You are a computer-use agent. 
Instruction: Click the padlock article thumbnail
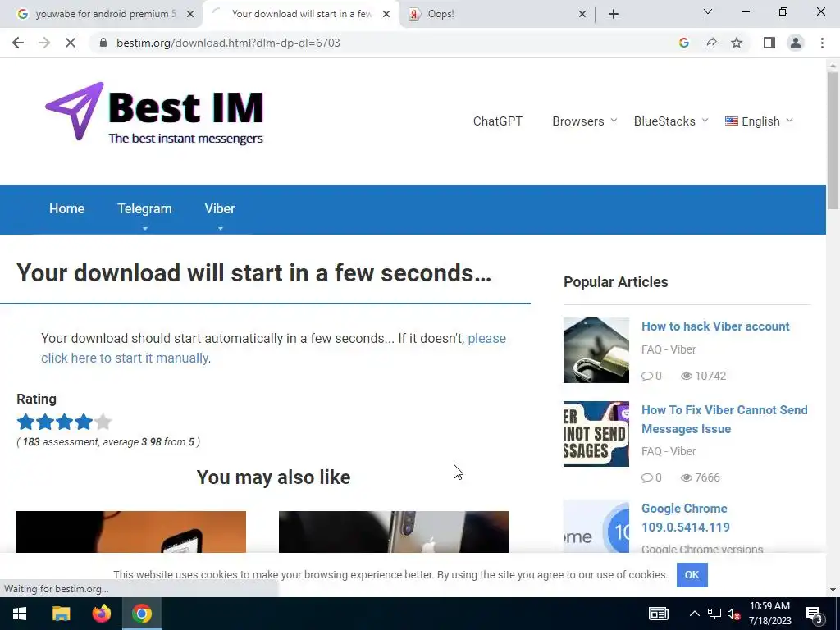pos(596,350)
